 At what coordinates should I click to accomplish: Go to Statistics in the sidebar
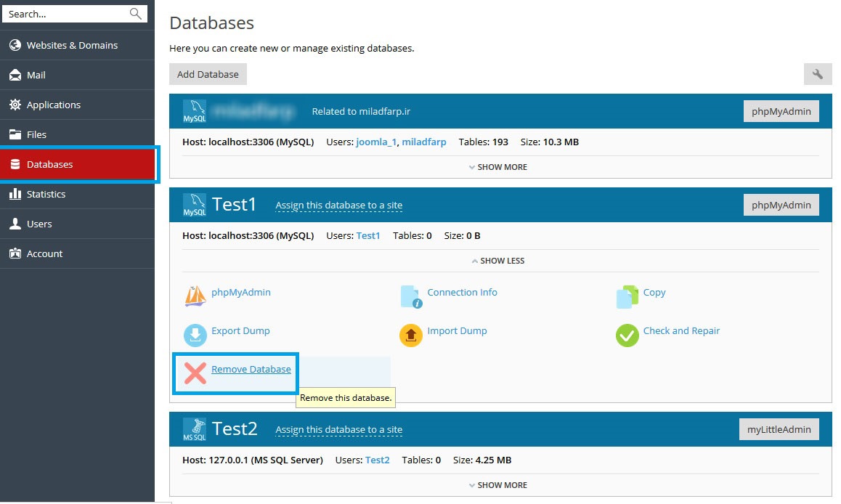click(x=46, y=194)
